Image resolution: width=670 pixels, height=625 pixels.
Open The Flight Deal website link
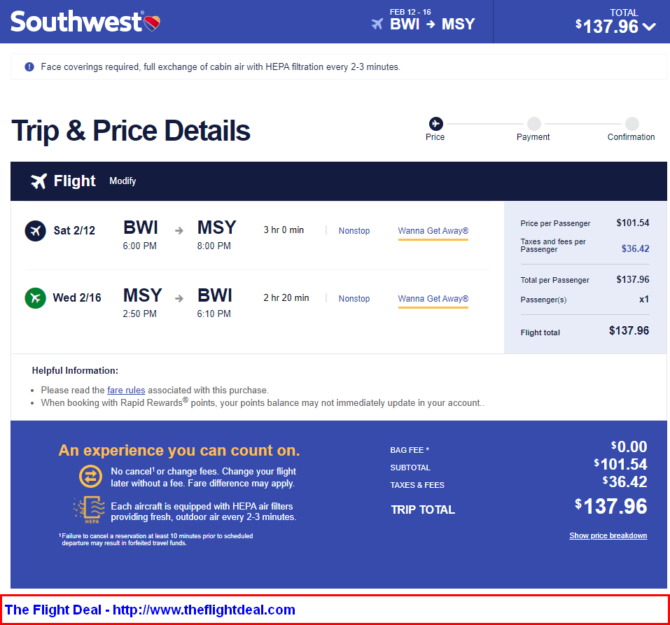point(150,610)
